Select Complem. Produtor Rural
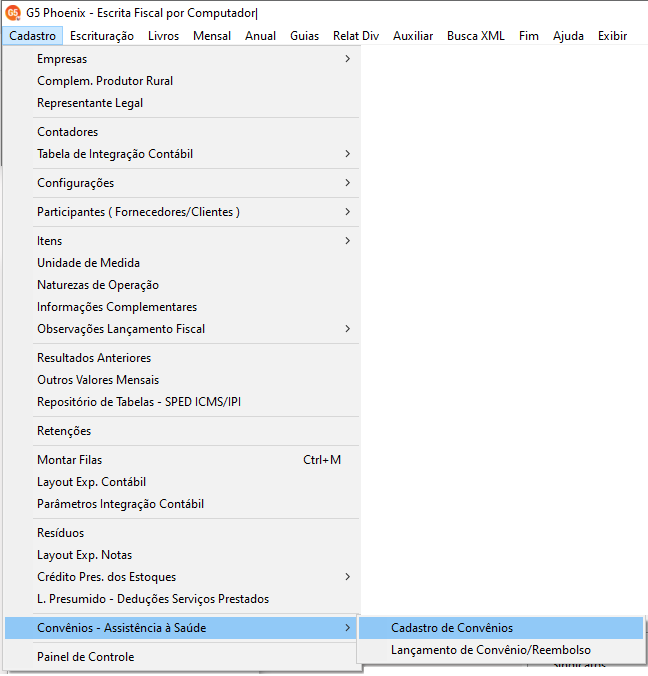 tap(182, 81)
